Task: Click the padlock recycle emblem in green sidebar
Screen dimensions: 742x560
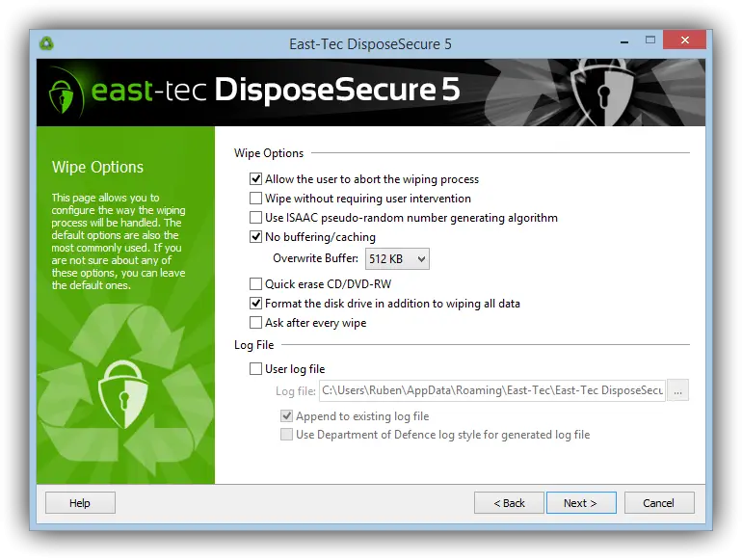Action: pos(123,393)
